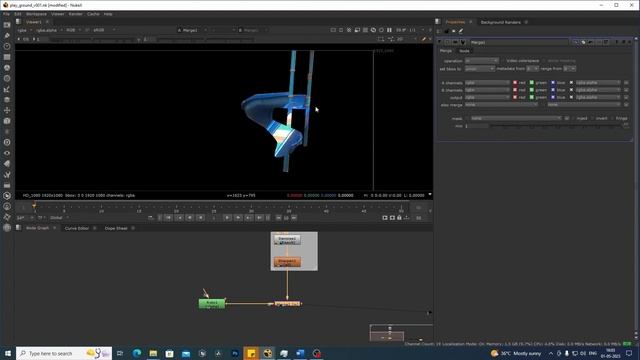Toggle alpha checkbox in B channels row

click(x=571, y=90)
